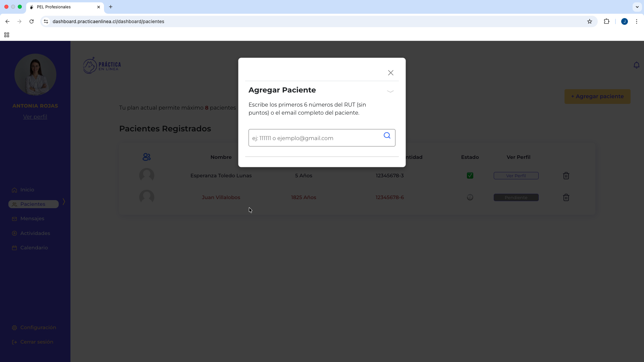Open Calendario from sidebar
The height and width of the screenshot is (362, 644).
[34, 248]
